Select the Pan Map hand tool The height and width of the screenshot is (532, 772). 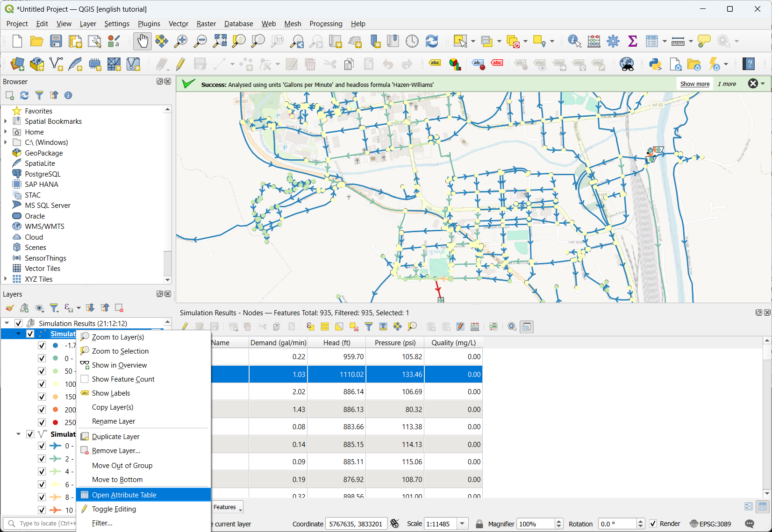pos(142,41)
